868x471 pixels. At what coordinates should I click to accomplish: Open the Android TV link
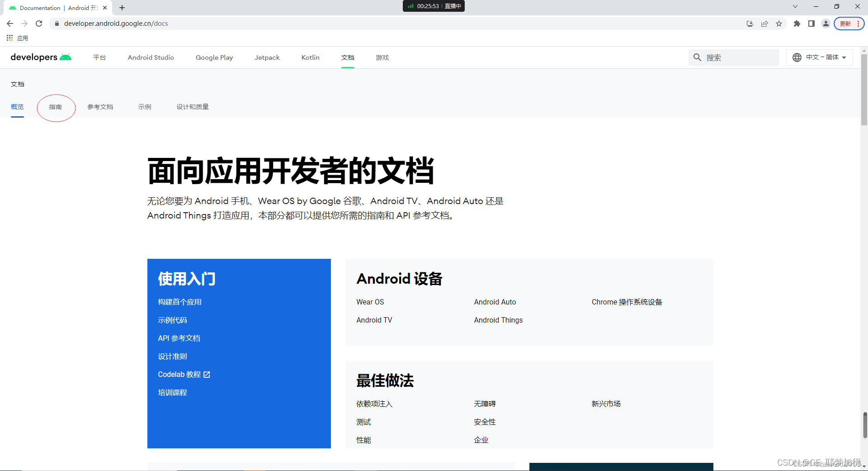[x=374, y=320]
